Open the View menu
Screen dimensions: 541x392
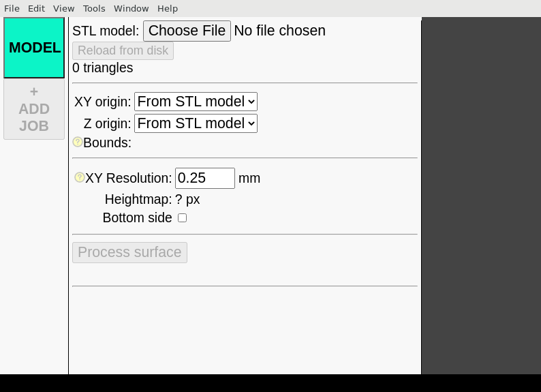[63, 8]
